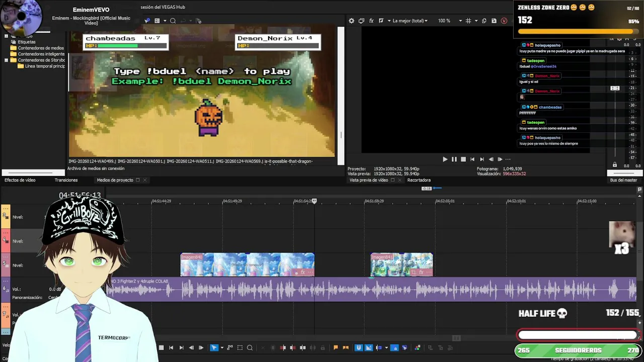Toggle snapping magnet button
The image size is (644, 362).
359,347
